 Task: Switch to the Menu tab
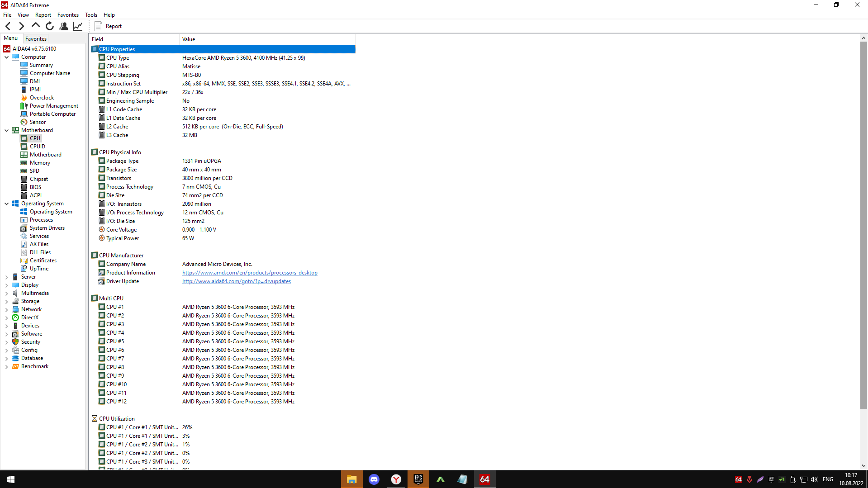pos(11,38)
